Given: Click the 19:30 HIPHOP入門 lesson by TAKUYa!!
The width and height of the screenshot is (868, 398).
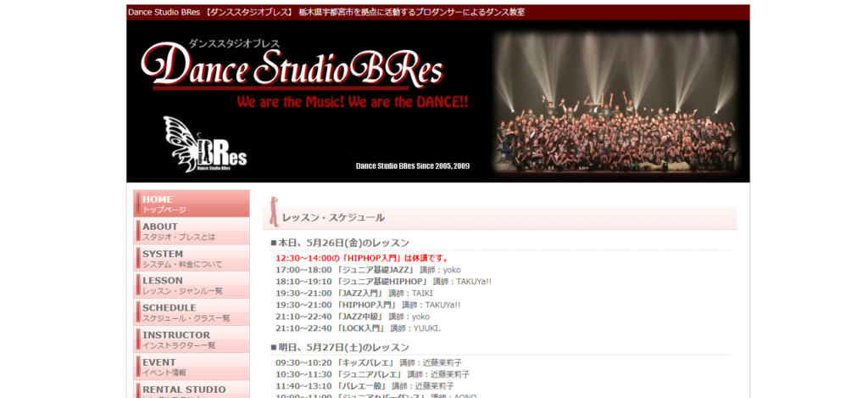Looking at the screenshot, I should pyautogui.click(x=368, y=305).
